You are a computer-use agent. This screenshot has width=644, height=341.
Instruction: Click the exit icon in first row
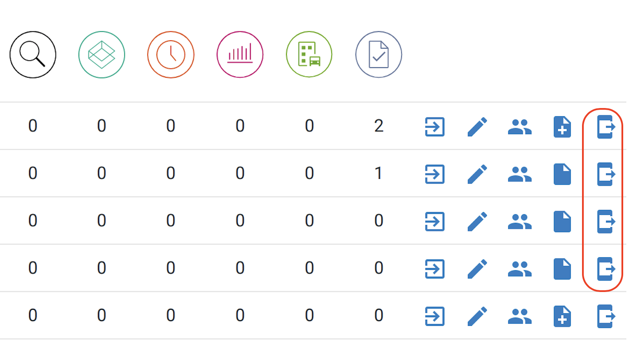click(606, 127)
